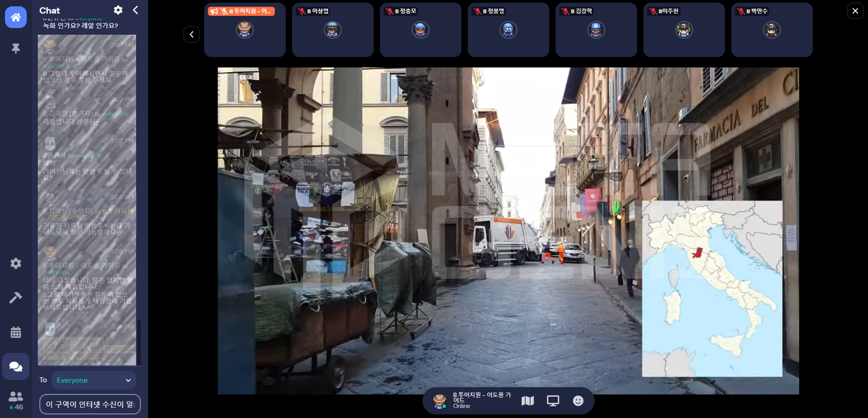Close the video view with X button
Screen dimensions: 868x418
click(x=855, y=11)
